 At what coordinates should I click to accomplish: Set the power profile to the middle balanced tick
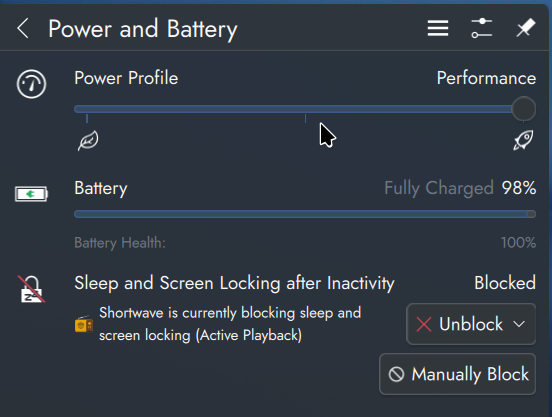305,109
